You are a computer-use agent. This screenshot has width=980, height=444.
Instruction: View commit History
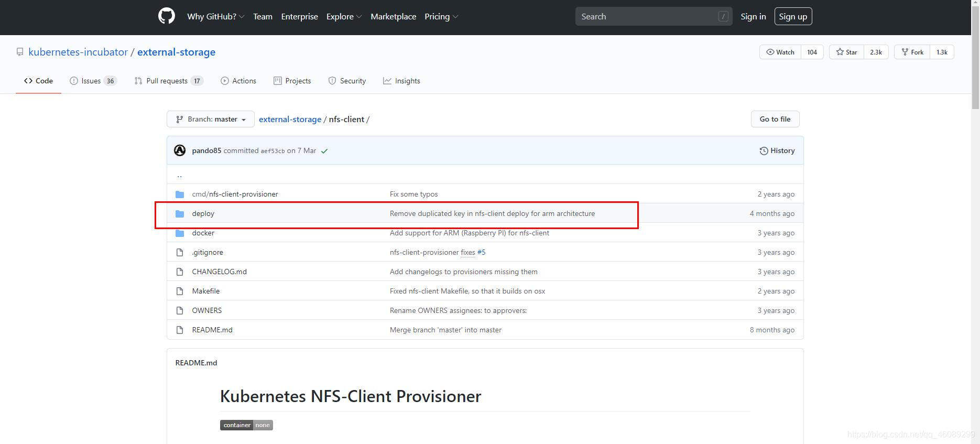coord(777,150)
